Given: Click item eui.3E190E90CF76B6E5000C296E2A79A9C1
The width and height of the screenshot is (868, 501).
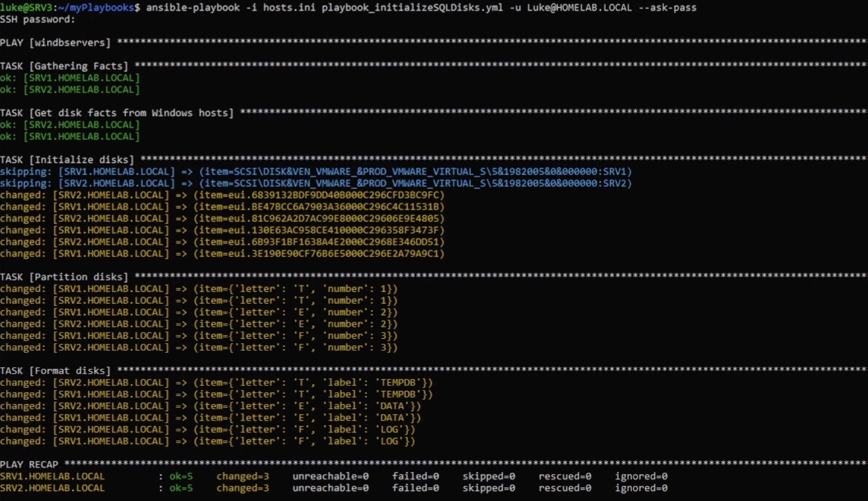Looking at the screenshot, I should (x=319, y=254).
